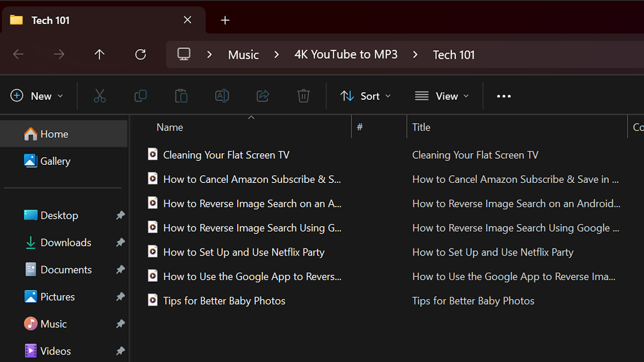Image resolution: width=644 pixels, height=362 pixels.
Task: Select file Cleaning Your Flat Screen TV
Action: [x=226, y=155]
